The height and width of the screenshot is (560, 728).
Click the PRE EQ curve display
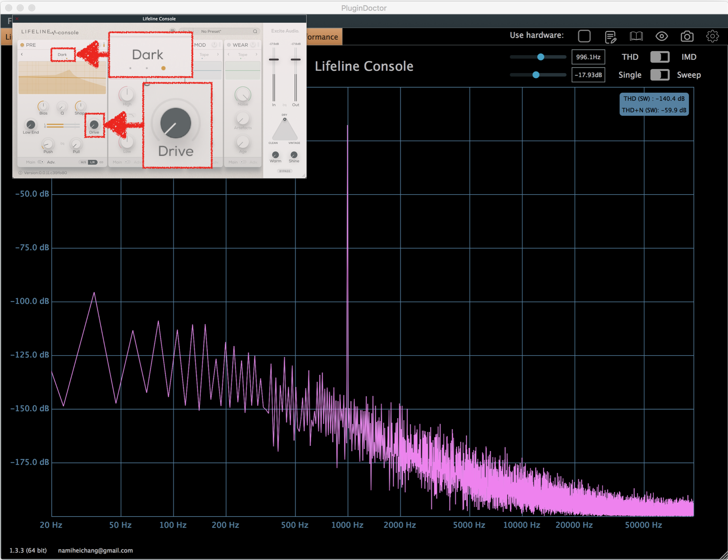(x=62, y=78)
